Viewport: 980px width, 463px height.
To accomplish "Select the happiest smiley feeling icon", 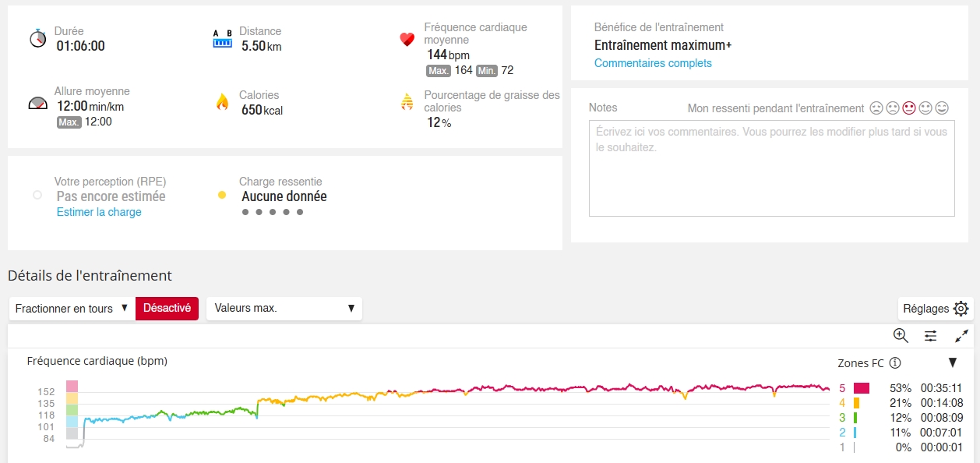I will (x=942, y=108).
